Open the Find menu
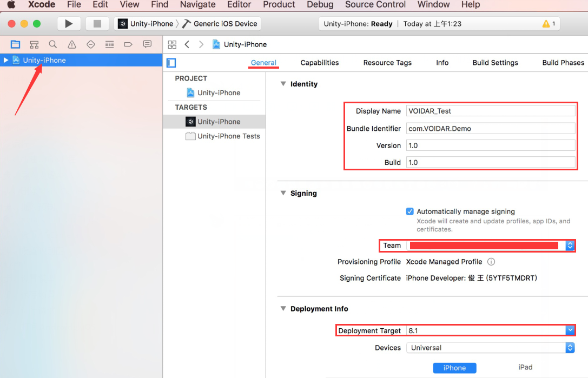 [160, 4]
